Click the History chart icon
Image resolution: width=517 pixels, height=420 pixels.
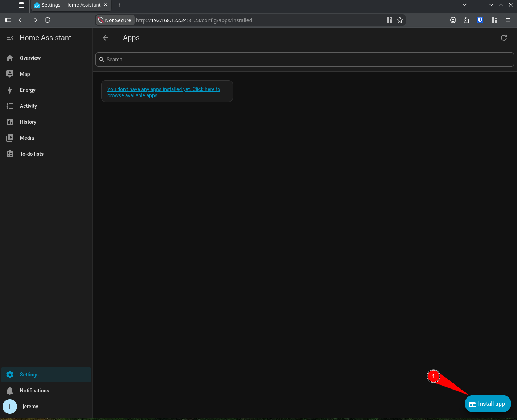click(x=10, y=122)
